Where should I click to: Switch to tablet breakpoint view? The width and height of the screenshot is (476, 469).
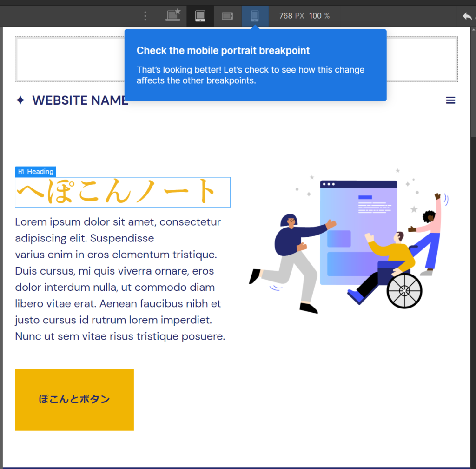200,16
